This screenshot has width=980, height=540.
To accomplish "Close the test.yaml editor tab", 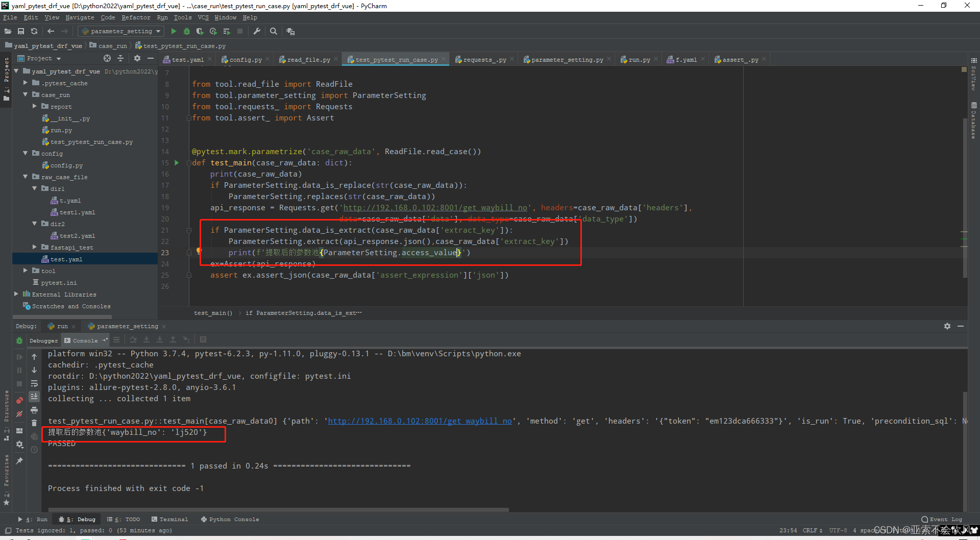I will coord(210,59).
